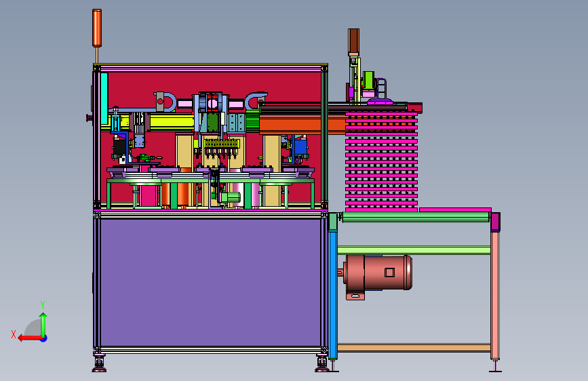Click the left leveling foot of the cabinet
This screenshot has height=381, width=588.
[99, 363]
